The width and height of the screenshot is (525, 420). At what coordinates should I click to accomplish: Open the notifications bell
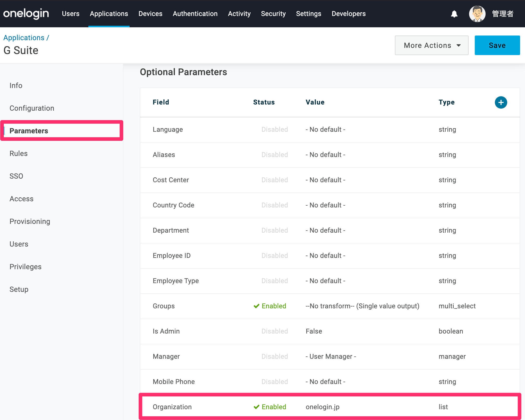[454, 14]
